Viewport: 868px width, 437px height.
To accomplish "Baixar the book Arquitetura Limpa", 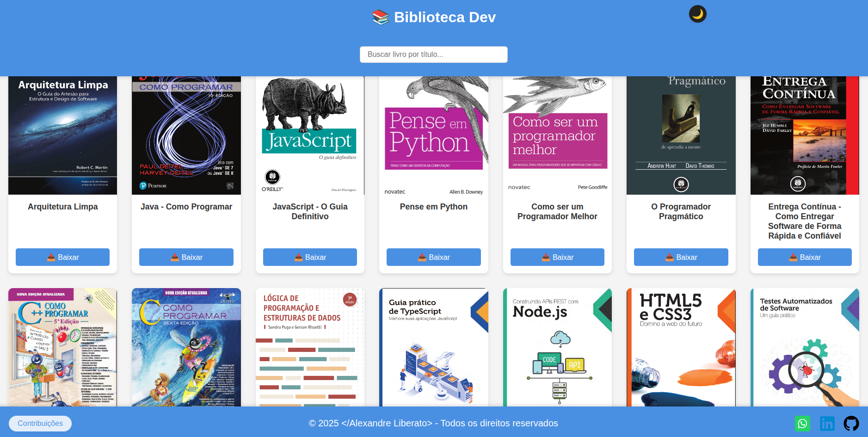I will (x=62, y=257).
